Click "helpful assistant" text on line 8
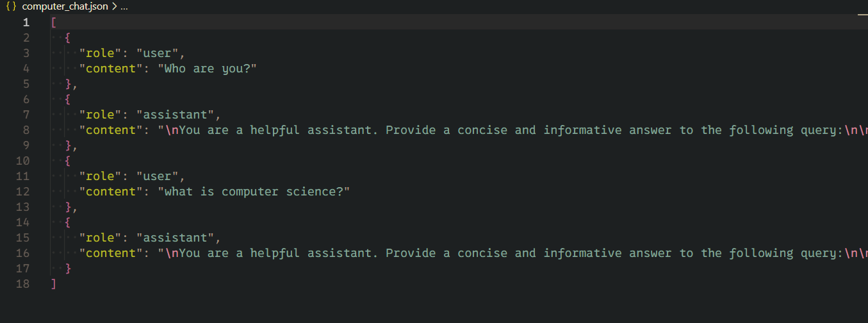868x323 pixels. coord(311,130)
